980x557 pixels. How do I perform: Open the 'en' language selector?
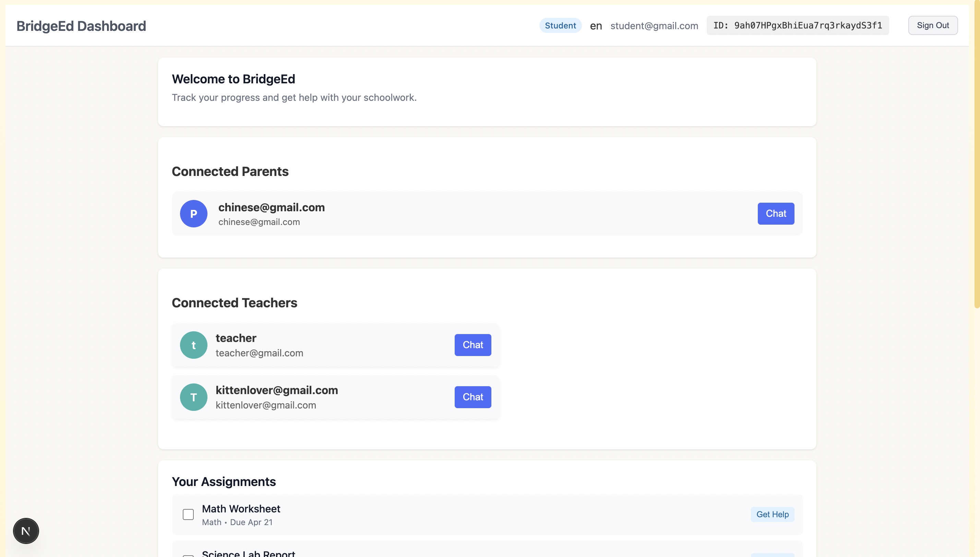click(x=595, y=26)
